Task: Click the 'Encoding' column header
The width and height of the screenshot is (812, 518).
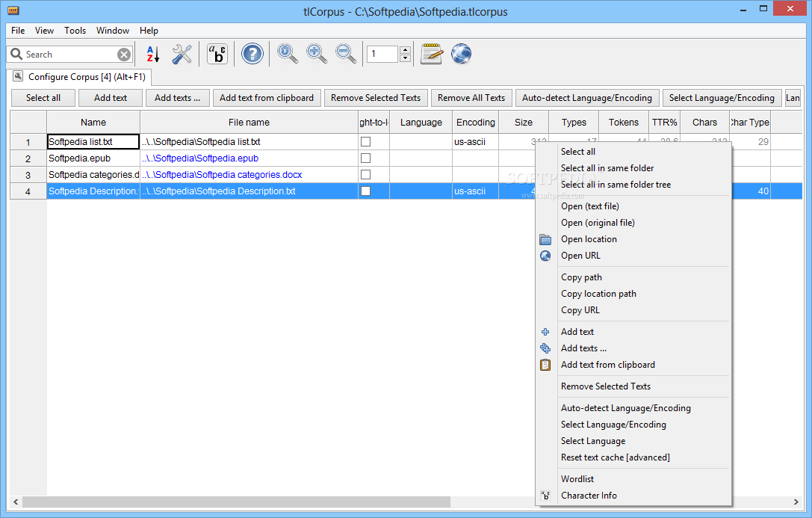Action: 475,123
